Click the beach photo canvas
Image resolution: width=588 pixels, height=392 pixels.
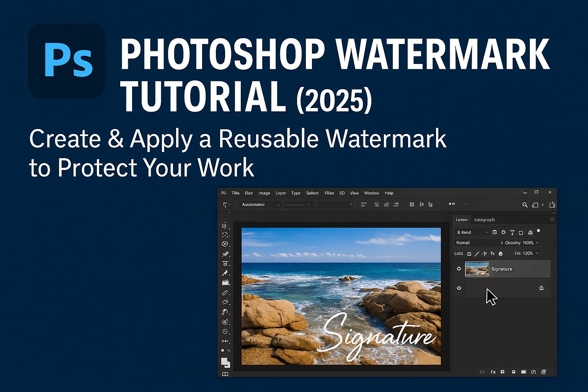[341, 296]
